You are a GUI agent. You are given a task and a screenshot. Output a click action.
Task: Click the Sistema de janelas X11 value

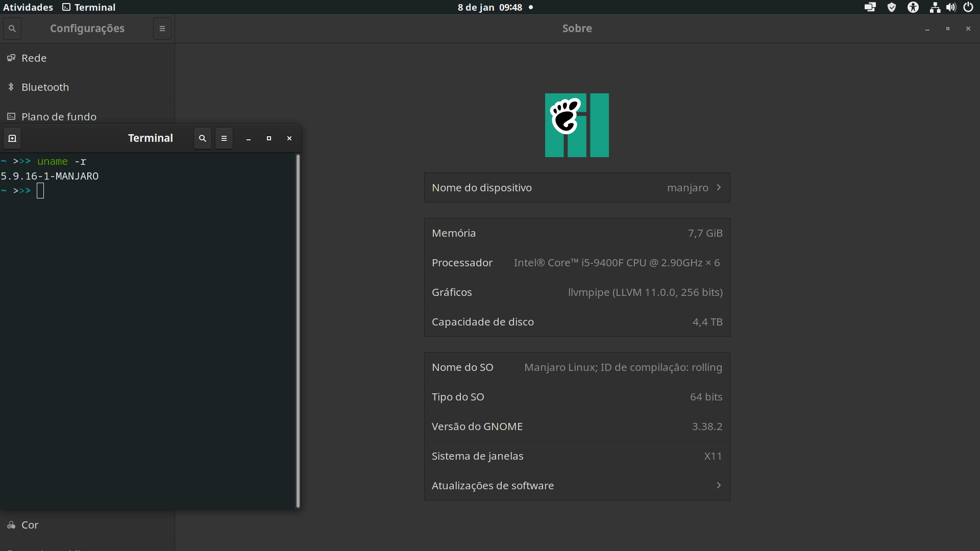713,456
